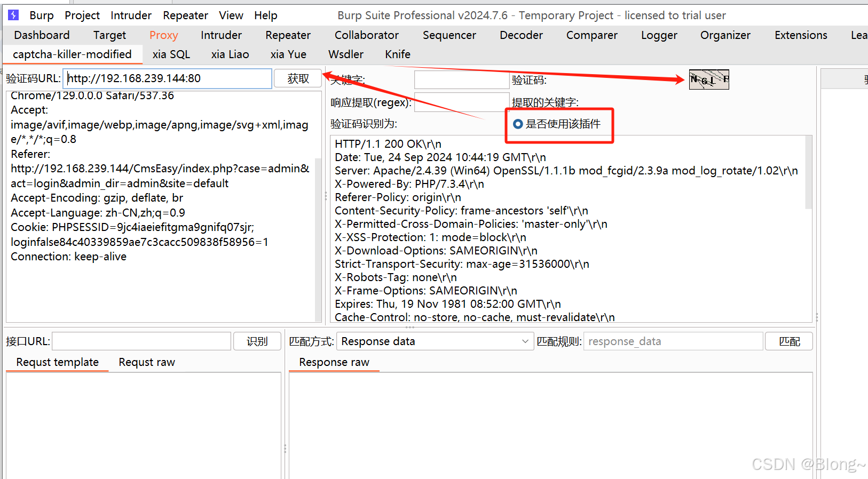Open the Repeater menu in menu bar
868x479 pixels.
pos(185,15)
